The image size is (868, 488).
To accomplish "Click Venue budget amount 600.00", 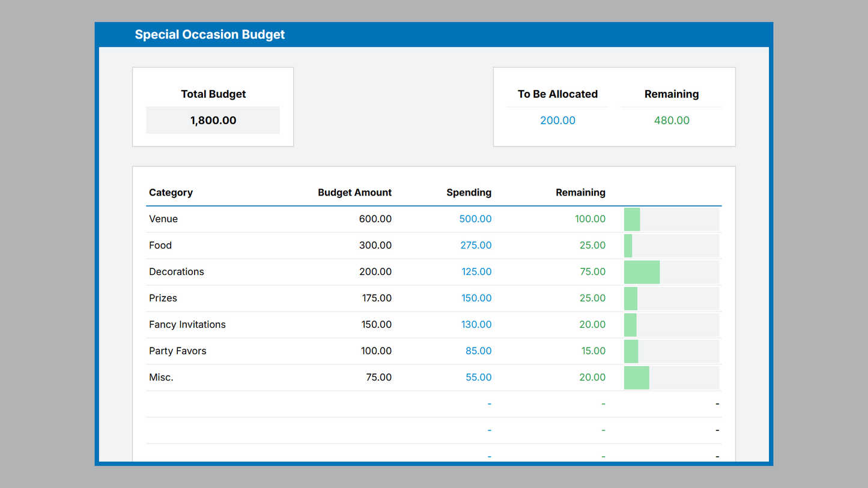I will (x=375, y=219).
